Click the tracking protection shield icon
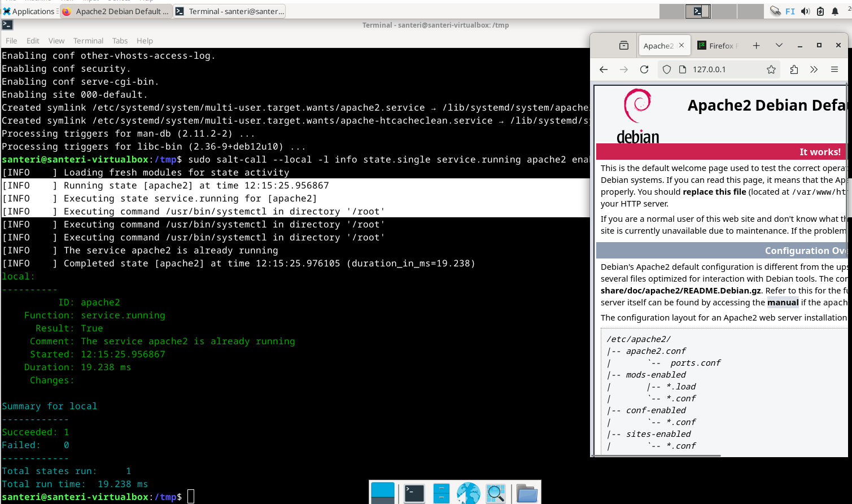Screen dimensions: 852x504 point(667,69)
